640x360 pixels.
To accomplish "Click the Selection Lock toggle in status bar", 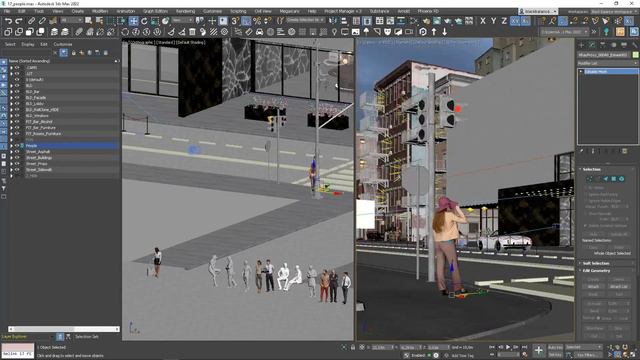I will (x=353, y=347).
